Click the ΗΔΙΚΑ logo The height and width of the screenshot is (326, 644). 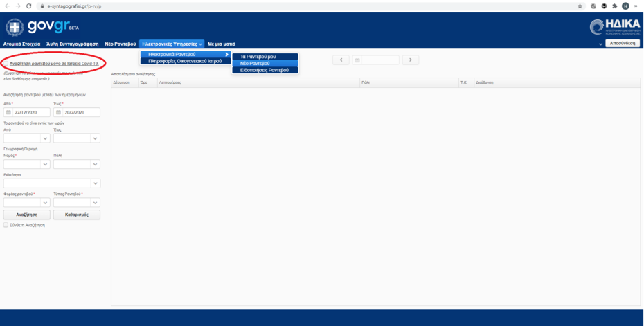[x=615, y=27]
